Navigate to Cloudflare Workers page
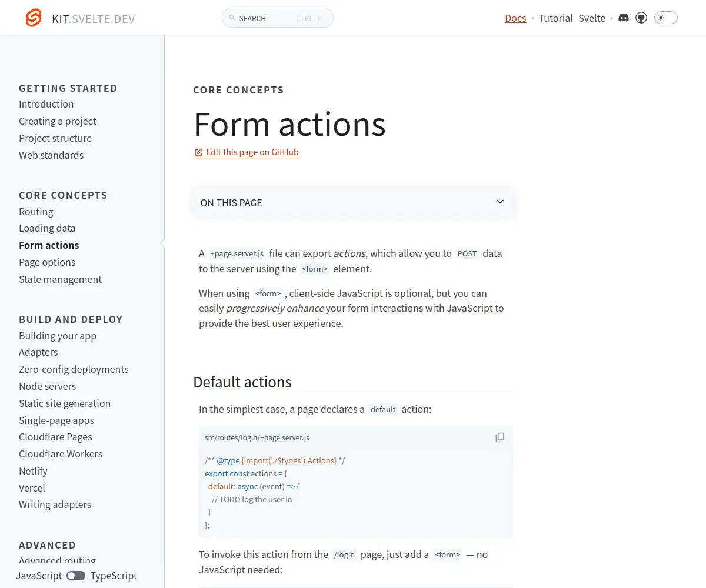 (61, 454)
